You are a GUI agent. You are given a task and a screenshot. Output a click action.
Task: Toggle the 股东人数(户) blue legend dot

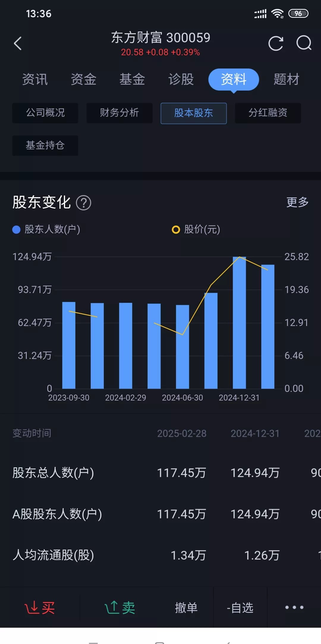click(x=16, y=230)
